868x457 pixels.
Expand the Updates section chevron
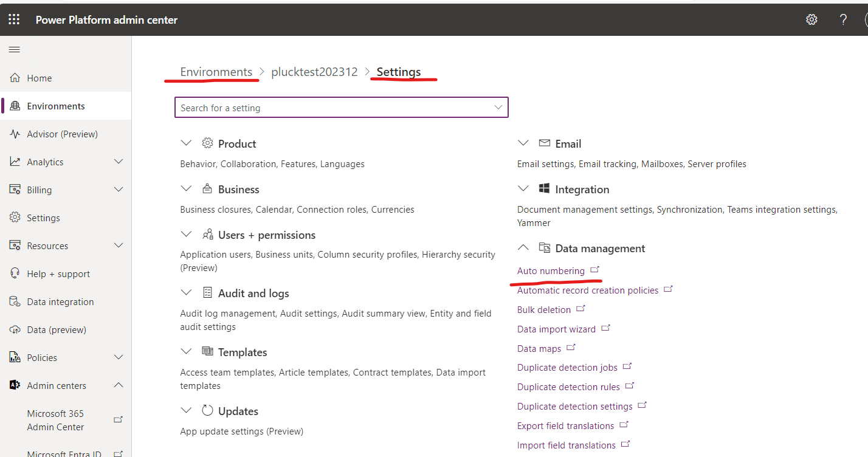[x=186, y=411]
